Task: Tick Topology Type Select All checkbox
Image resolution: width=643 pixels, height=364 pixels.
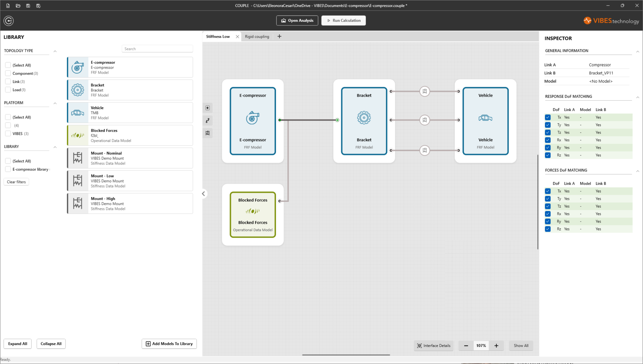Action: [x=8, y=65]
